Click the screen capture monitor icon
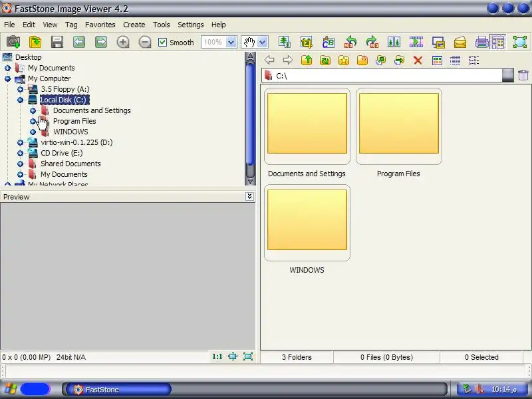Viewport: 532px width, 399px height. point(438,43)
